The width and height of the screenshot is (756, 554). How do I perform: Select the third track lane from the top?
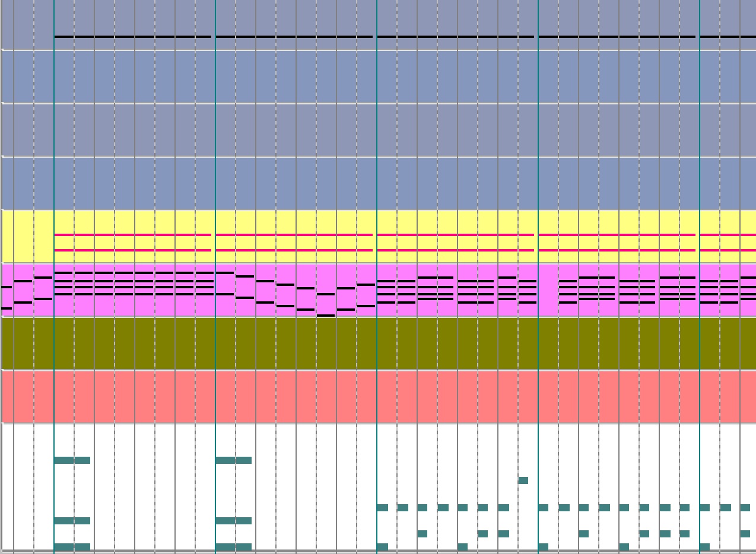click(380, 130)
